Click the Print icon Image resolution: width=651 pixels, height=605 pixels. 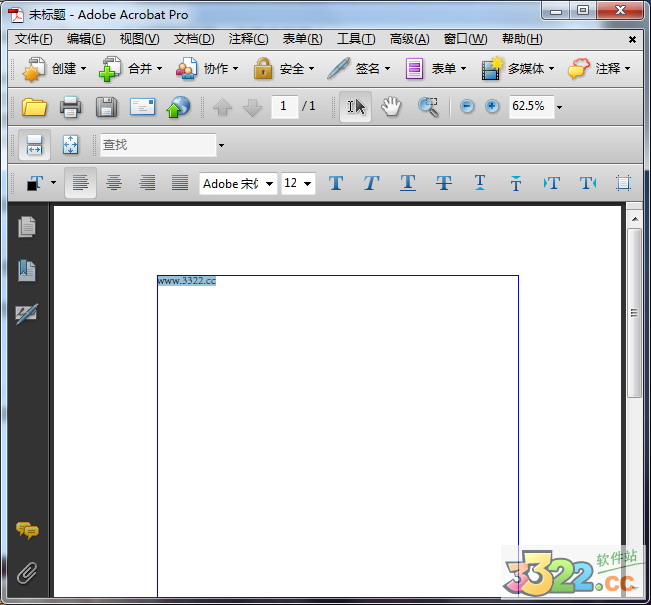click(70, 107)
